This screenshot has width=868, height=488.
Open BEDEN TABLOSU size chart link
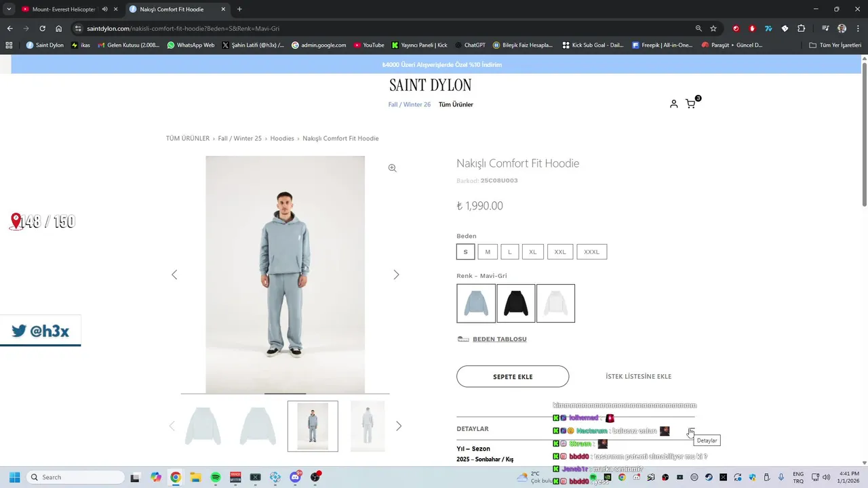tap(499, 339)
